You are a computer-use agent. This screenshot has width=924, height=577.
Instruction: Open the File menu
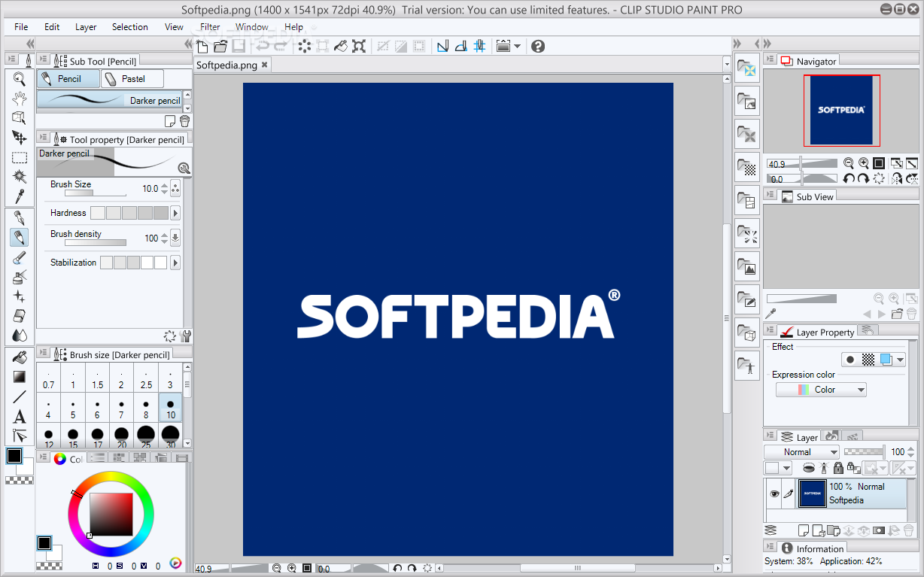click(x=21, y=27)
